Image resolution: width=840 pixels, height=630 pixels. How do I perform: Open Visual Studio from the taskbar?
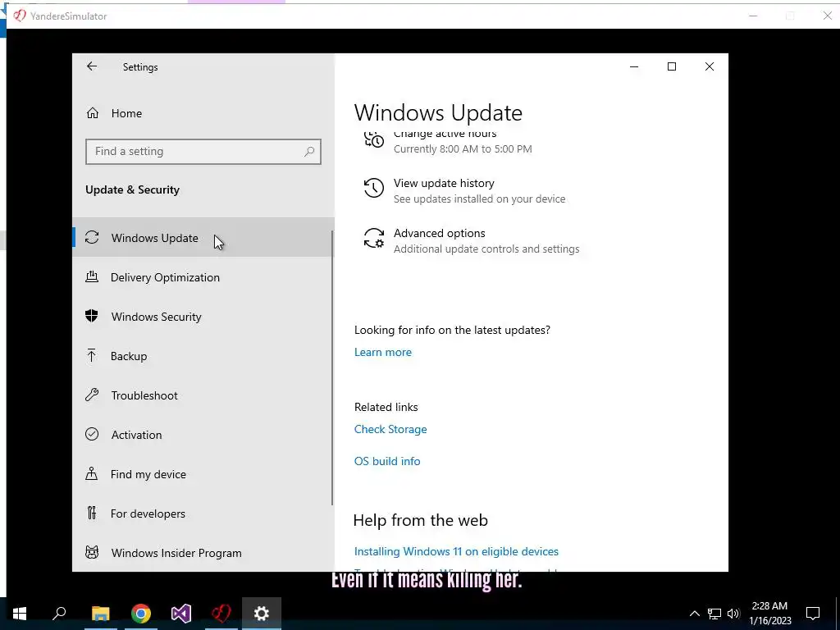(181, 614)
